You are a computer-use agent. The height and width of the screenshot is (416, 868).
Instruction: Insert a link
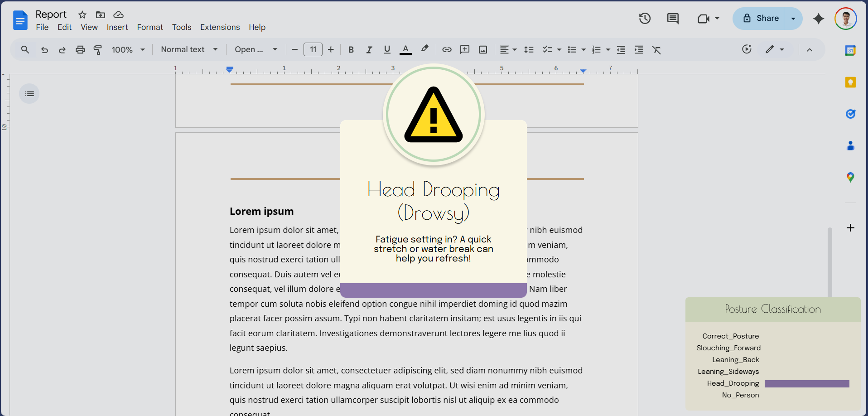click(447, 49)
